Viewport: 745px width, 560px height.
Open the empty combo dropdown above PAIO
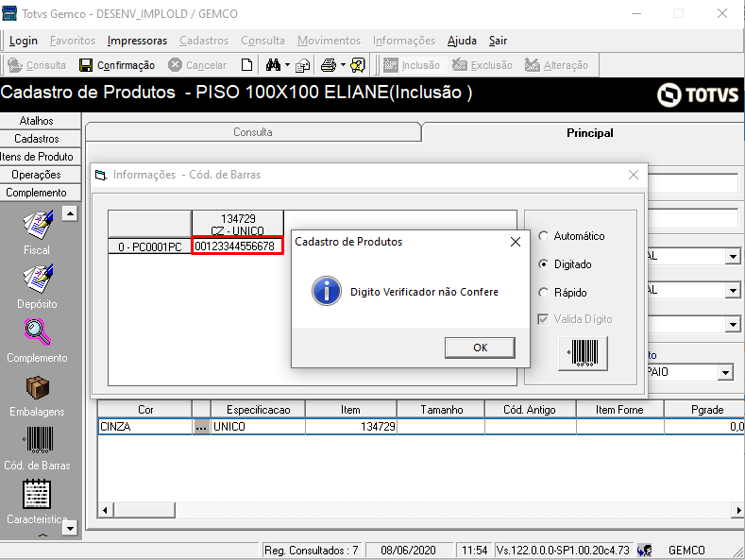coord(733,325)
